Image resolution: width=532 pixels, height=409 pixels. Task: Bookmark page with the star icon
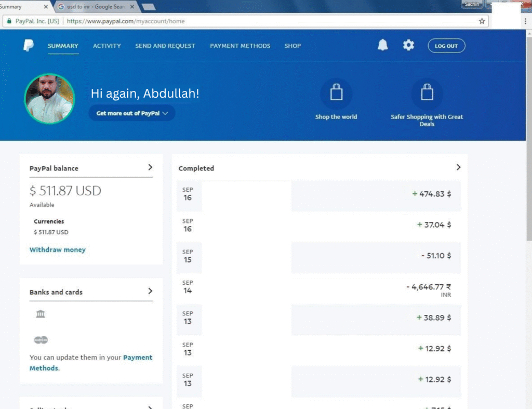[x=482, y=21]
